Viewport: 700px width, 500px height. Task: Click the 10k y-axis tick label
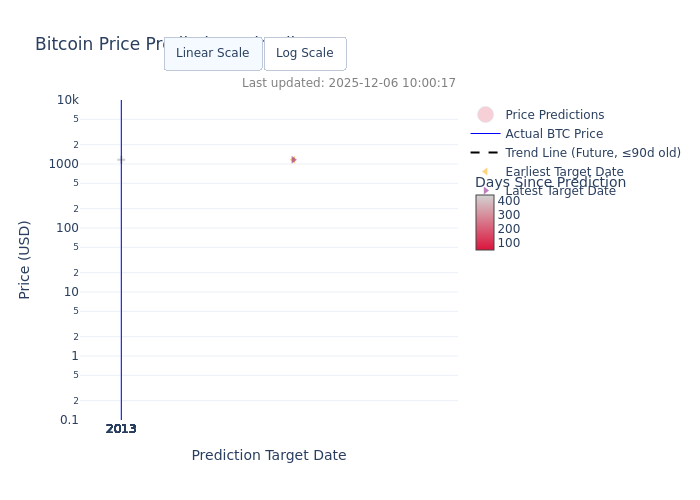[68, 100]
